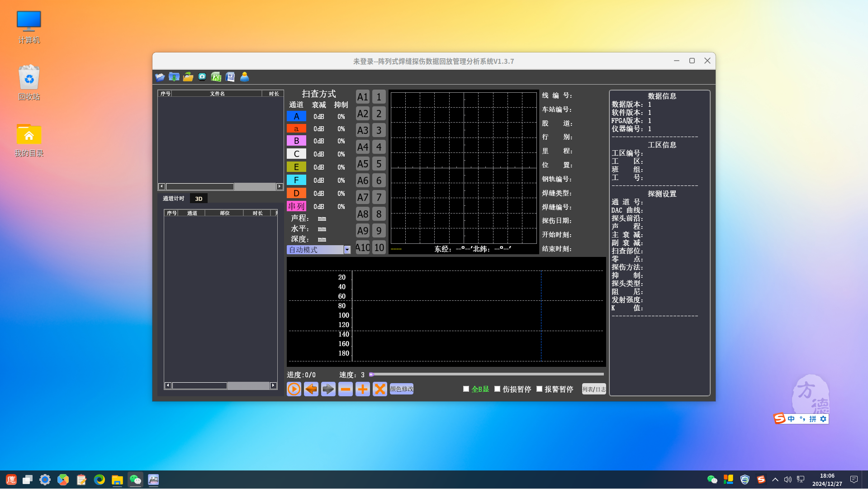Export report to Word

coord(230,77)
